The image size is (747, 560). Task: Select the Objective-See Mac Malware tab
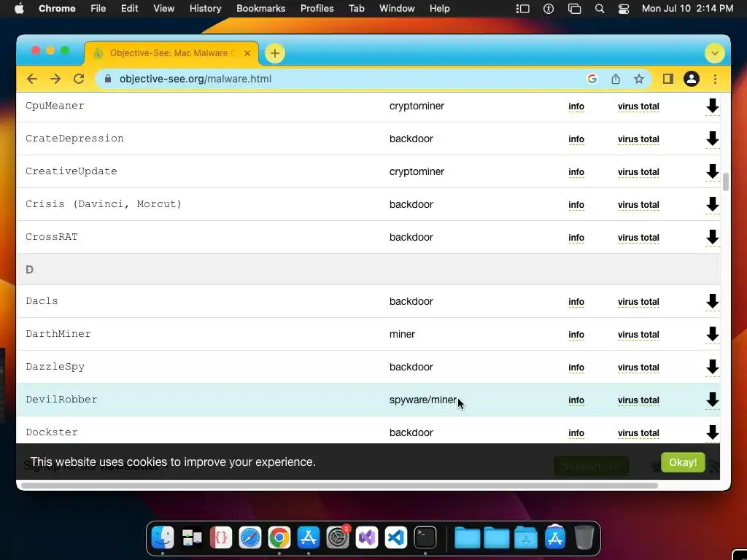point(171,52)
